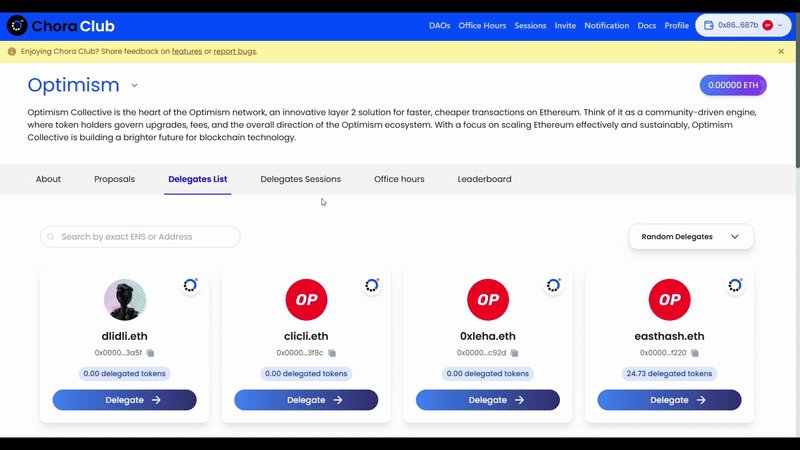Screen dimensions: 800x450
Task: Open the Invite page
Action: click(565, 26)
